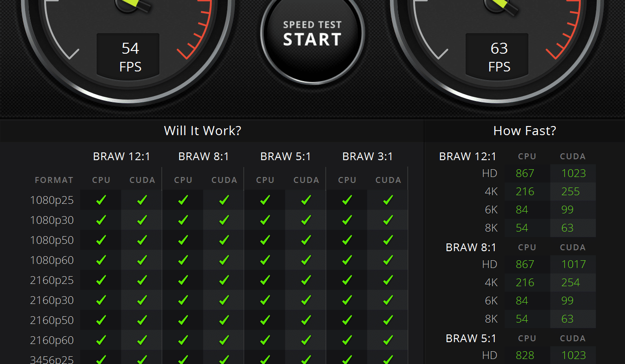Select the 1080p25 BRAW 8:1 CUDA checkmark
This screenshot has width=625, height=364.
(224, 200)
